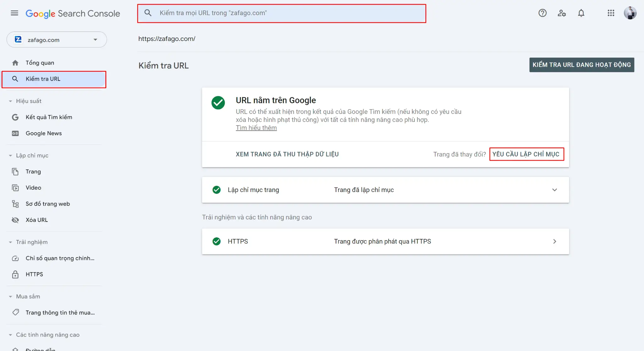
Task: Collapse the Trải nghiệm section
Action: [10, 242]
